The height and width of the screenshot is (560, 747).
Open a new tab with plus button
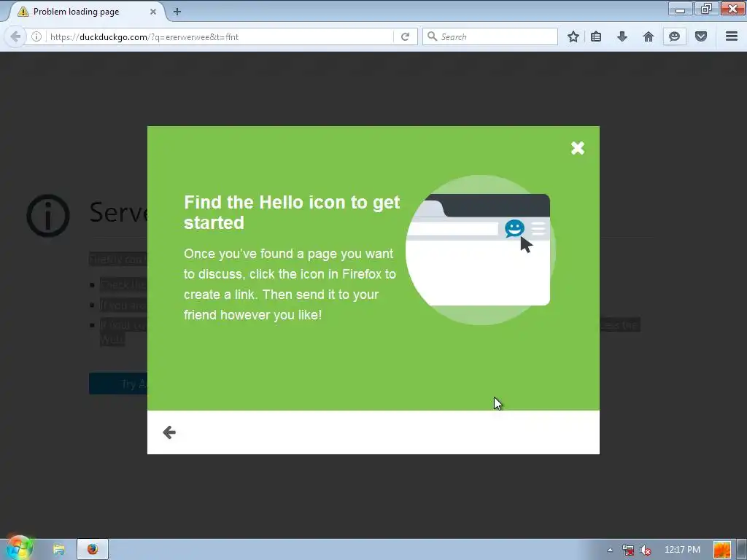click(177, 12)
